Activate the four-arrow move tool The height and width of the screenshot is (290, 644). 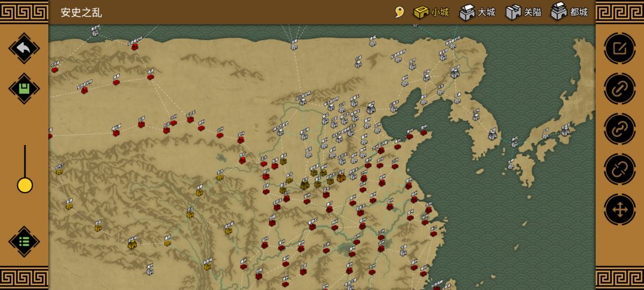620,209
